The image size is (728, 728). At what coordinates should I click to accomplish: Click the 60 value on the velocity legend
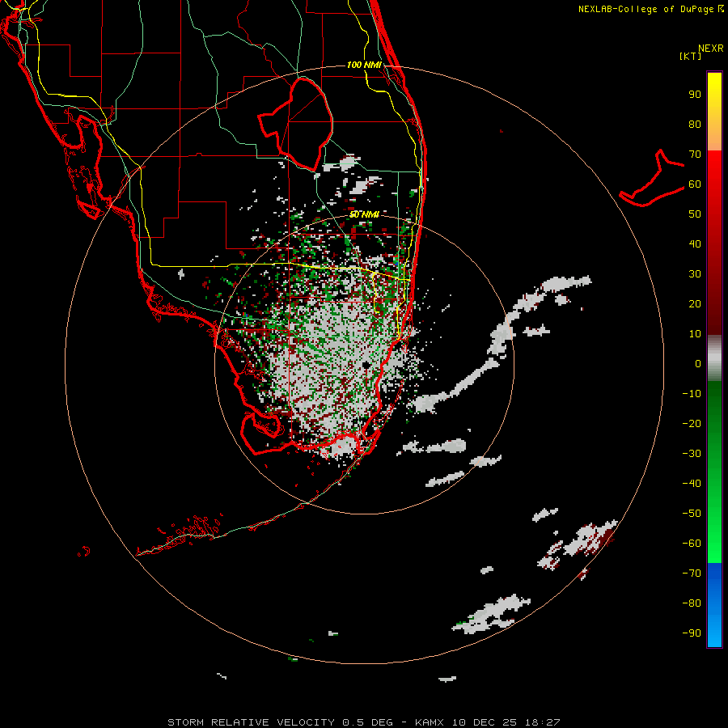(695, 184)
